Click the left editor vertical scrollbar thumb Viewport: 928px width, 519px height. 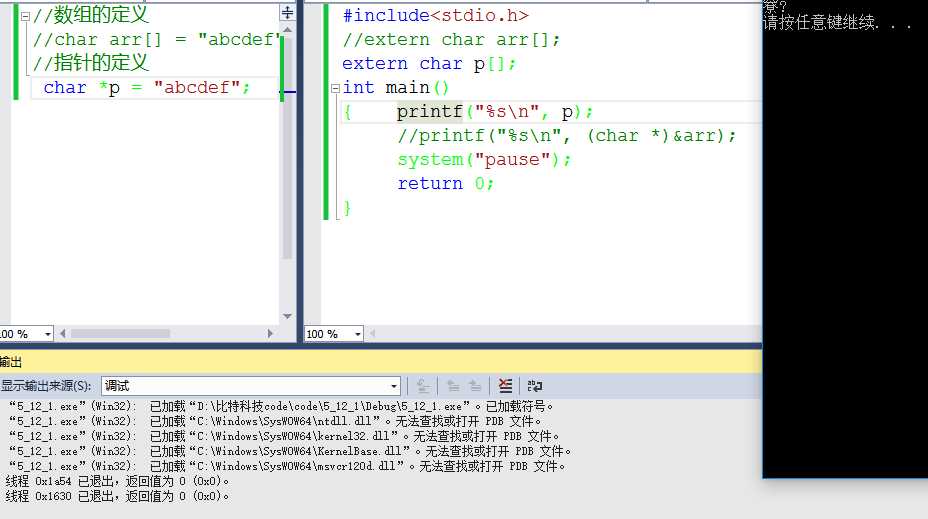[x=287, y=148]
